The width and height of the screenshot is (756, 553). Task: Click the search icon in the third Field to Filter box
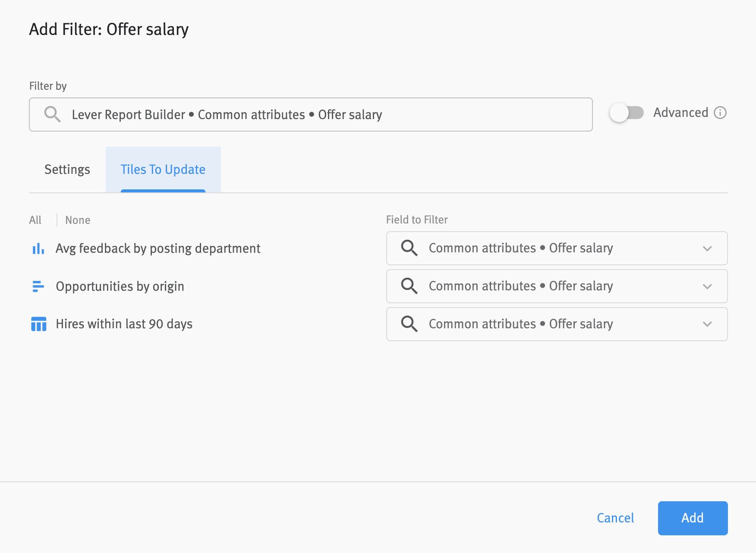409,324
